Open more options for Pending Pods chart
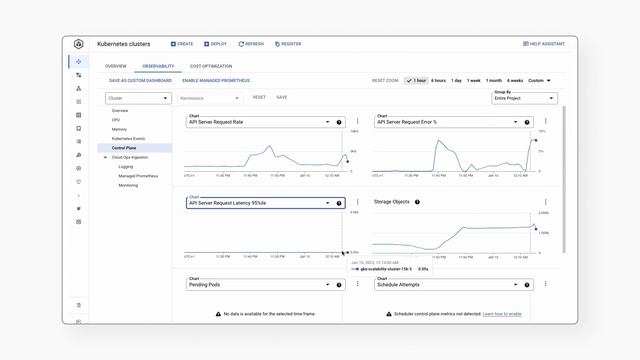This screenshot has height=360, width=640. (358, 284)
